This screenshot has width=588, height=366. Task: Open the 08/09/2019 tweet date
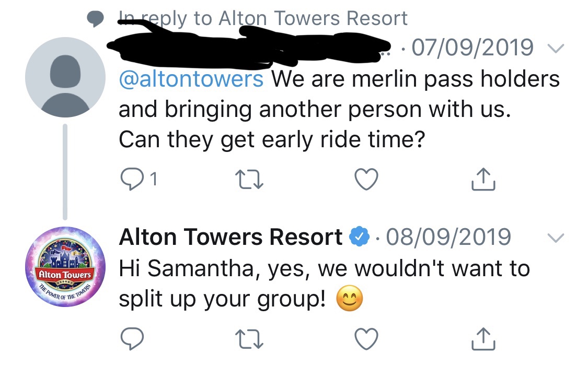tap(448, 237)
